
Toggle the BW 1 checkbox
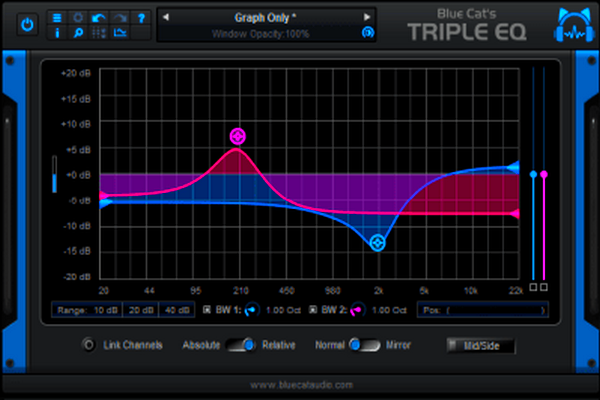click(207, 310)
